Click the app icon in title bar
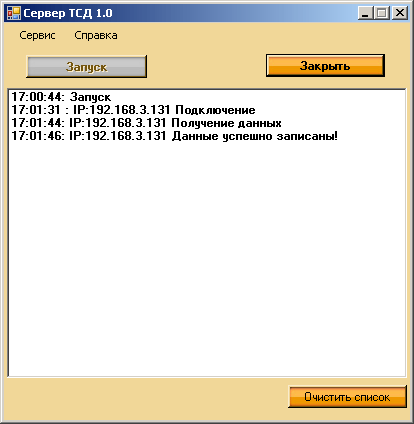Viewport: 414px width, 424px height. click(x=14, y=13)
